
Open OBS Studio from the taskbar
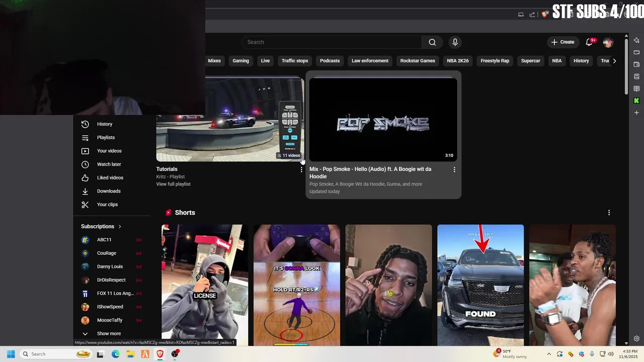pos(175,354)
